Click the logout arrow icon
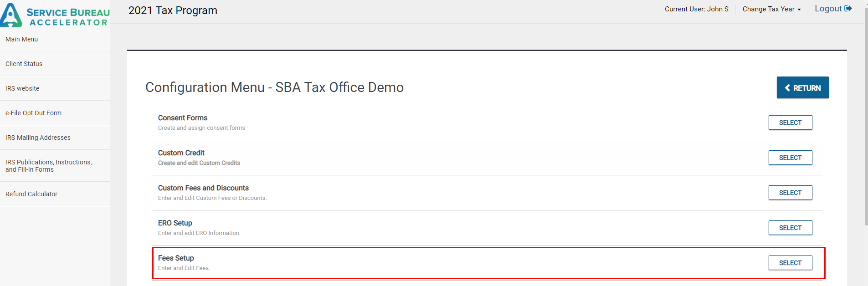 pyautogui.click(x=848, y=9)
